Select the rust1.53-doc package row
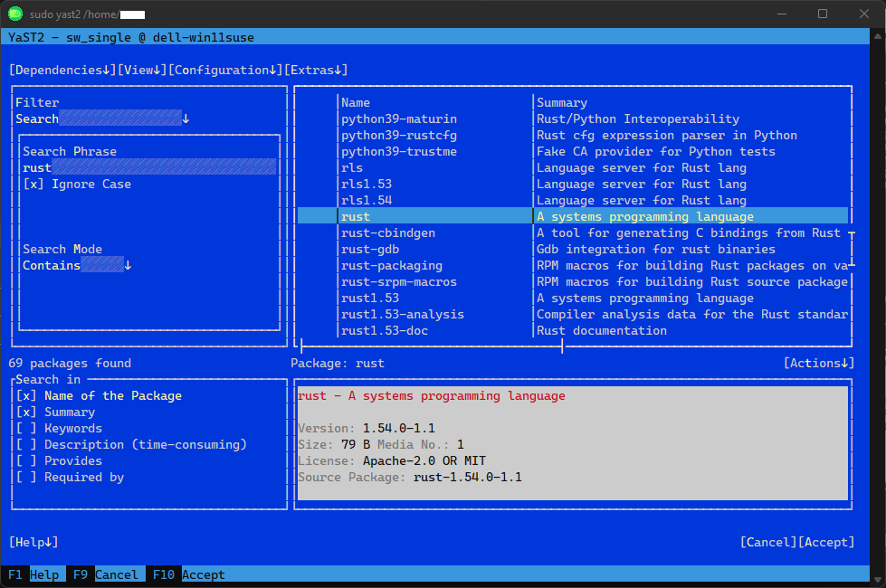 573,330
